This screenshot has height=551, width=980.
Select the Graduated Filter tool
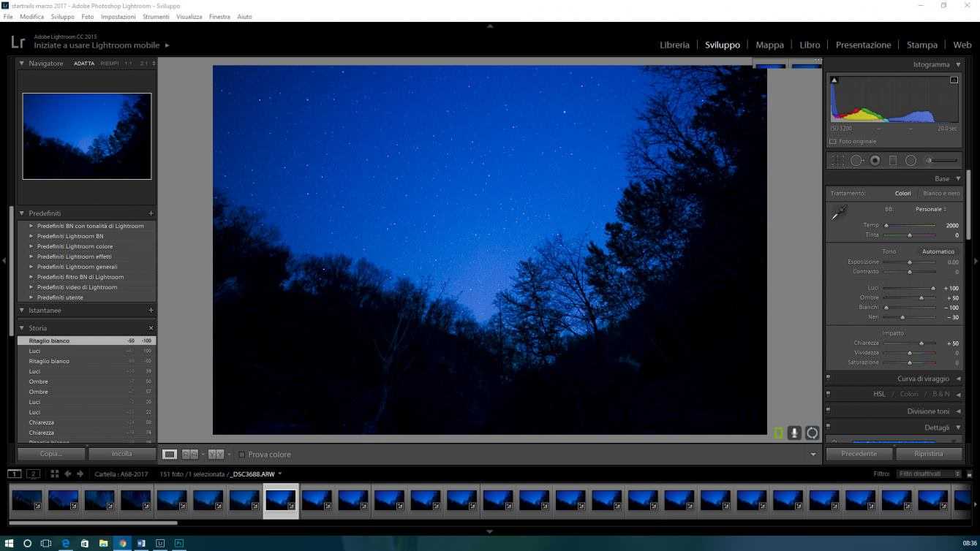(892, 161)
